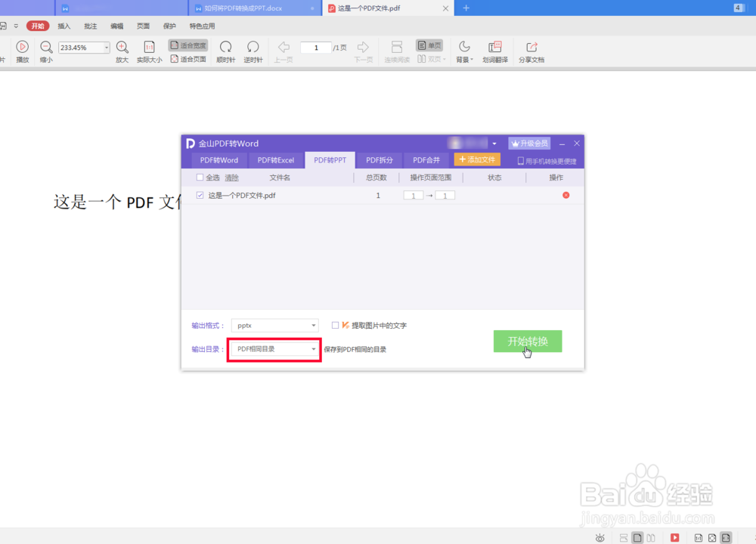Click the eye protection icon in status bar

point(600,538)
